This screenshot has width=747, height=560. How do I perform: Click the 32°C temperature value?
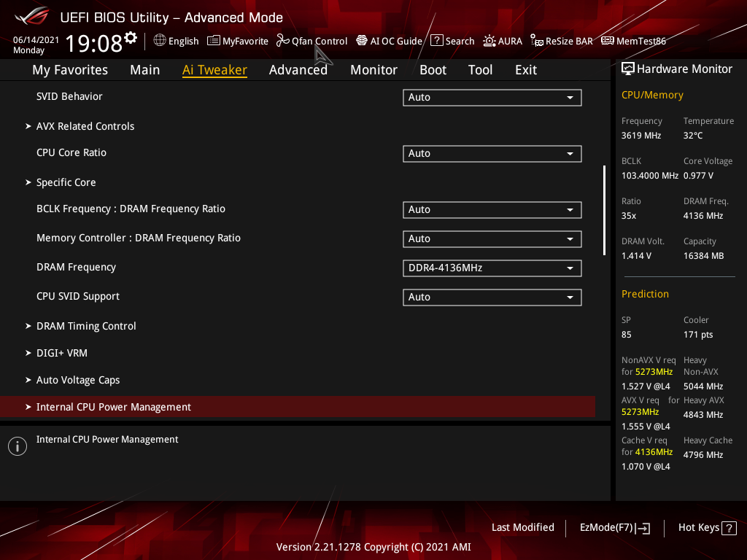click(x=693, y=136)
